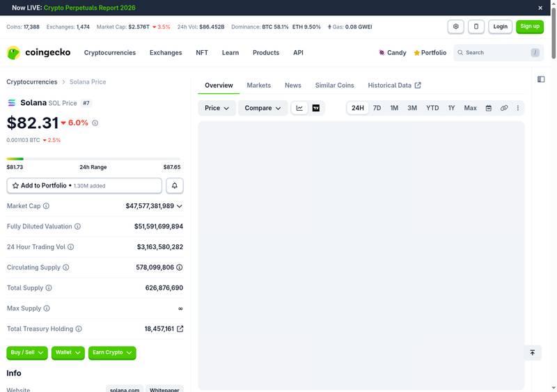This screenshot has height=392, width=557.
Task: Switch to News tab
Action: click(292, 86)
